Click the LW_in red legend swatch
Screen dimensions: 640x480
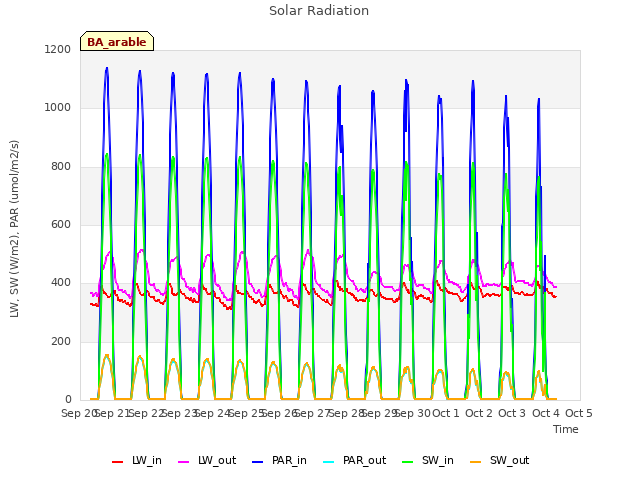click(x=117, y=462)
